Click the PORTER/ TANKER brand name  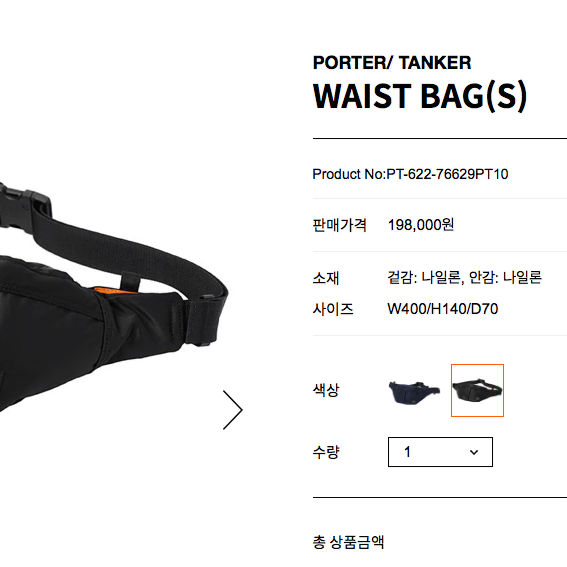click(x=392, y=63)
